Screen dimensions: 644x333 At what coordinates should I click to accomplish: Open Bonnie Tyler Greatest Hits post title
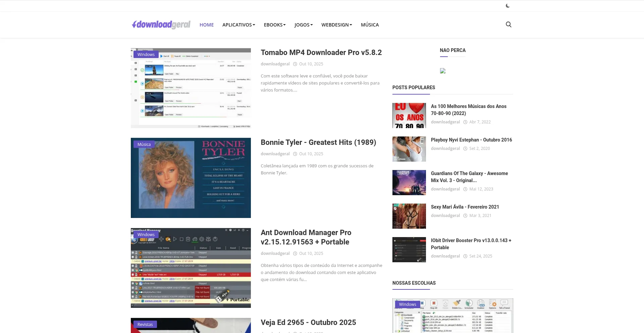coord(318,142)
